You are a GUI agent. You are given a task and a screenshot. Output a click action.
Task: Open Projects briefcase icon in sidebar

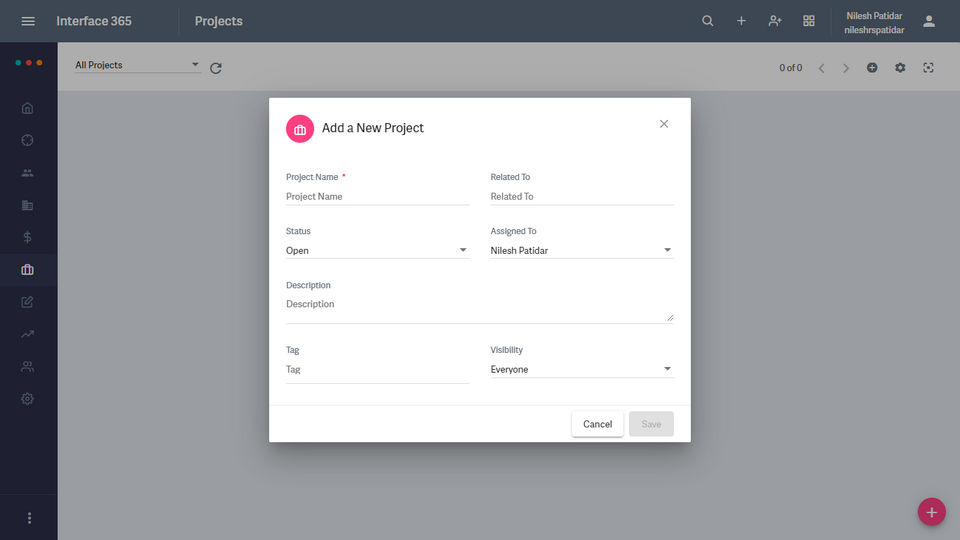click(x=28, y=269)
